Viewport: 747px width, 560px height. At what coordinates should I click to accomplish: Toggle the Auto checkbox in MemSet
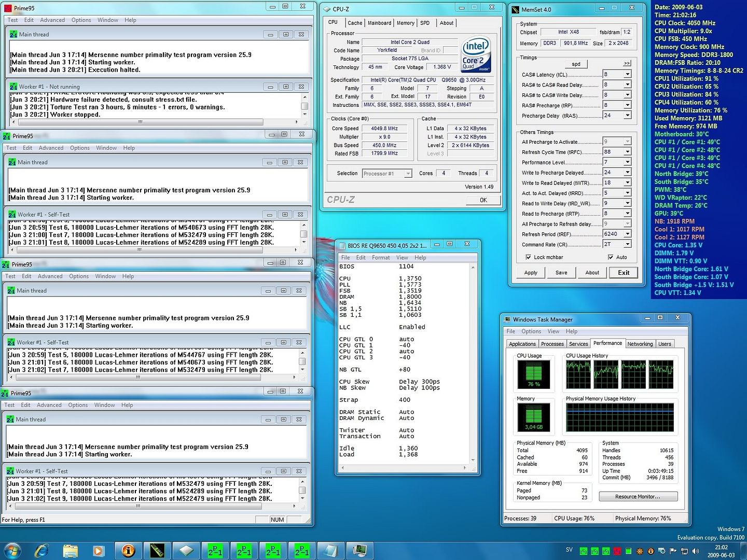611,257
